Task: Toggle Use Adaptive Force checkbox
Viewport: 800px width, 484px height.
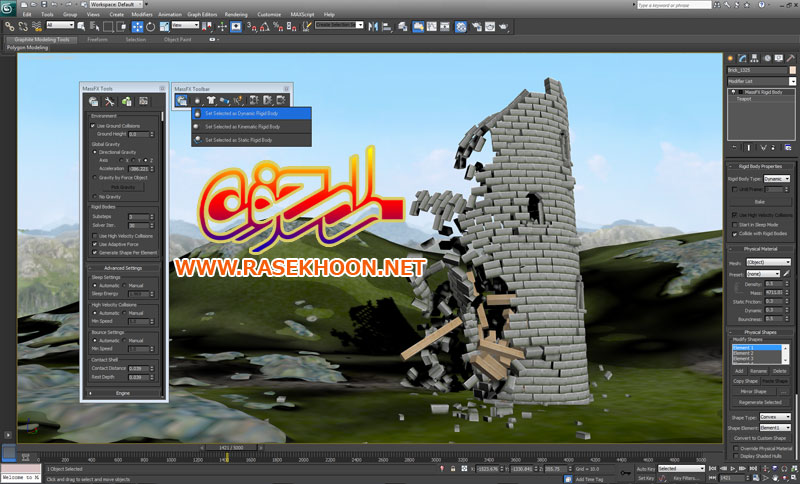Action: pyautogui.click(x=95, y=244)
